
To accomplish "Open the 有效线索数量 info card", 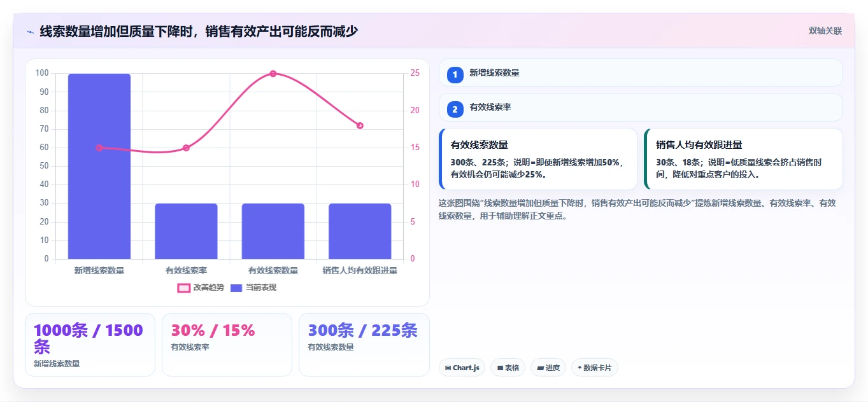I will [x=538, y=159].
